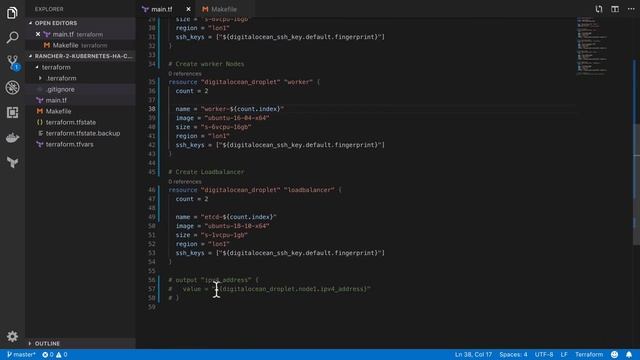The image size is (640, 360).
Task: Click 0 references above loadbalancer resource
Action: (184, 181)
